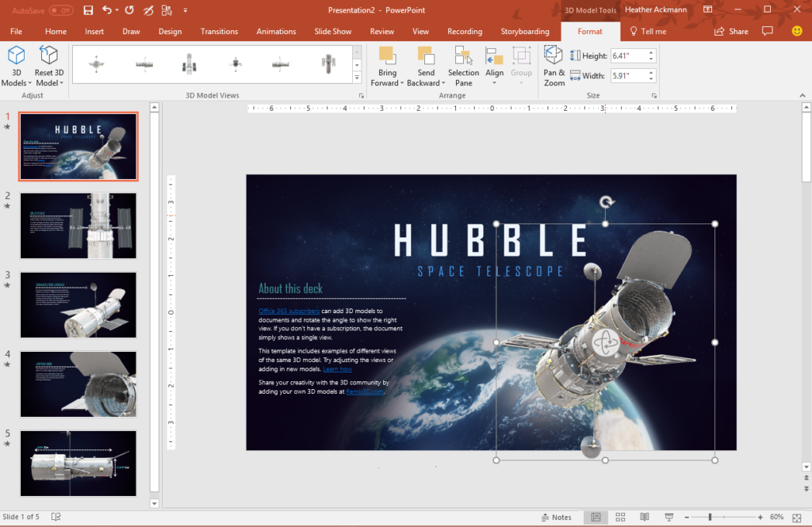This screenshot has height=527, width=812.
Task: Switch to Reading View icon
Action: pos(644,517)
